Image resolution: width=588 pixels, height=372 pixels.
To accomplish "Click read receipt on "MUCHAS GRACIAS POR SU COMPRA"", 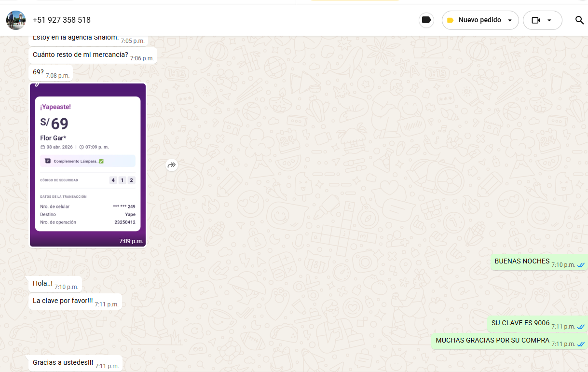I will (581, 344).
